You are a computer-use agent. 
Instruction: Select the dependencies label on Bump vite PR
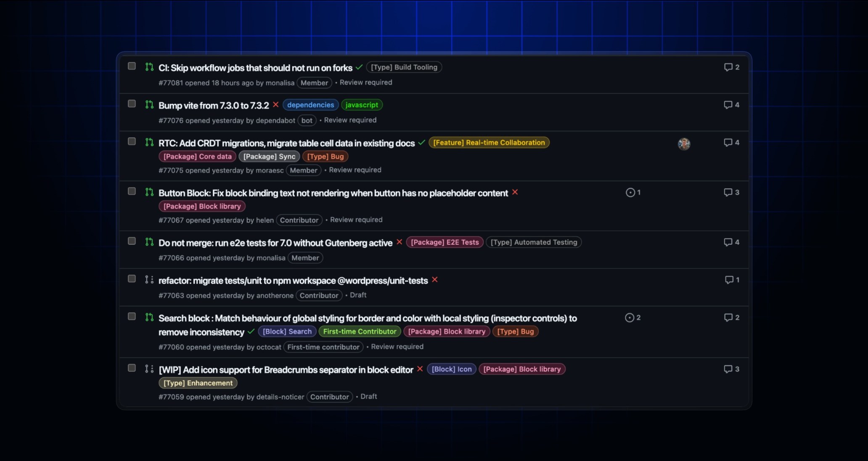(x=311, y=105)
